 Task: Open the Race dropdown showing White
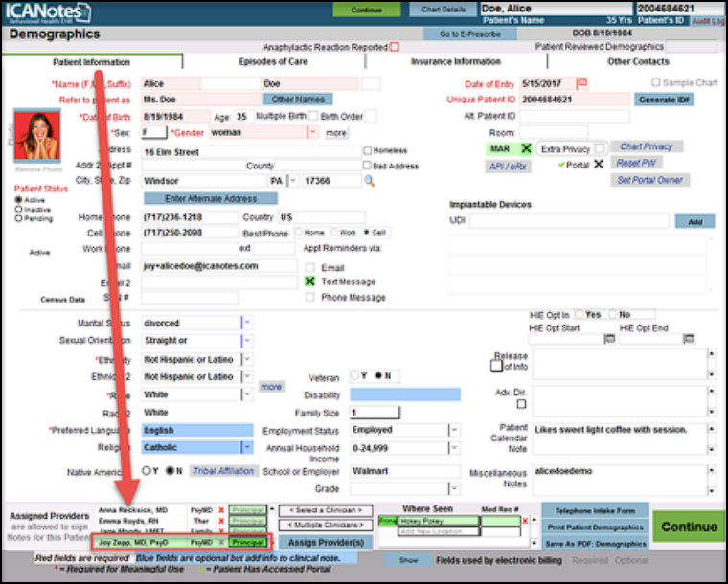coord(247,394)
